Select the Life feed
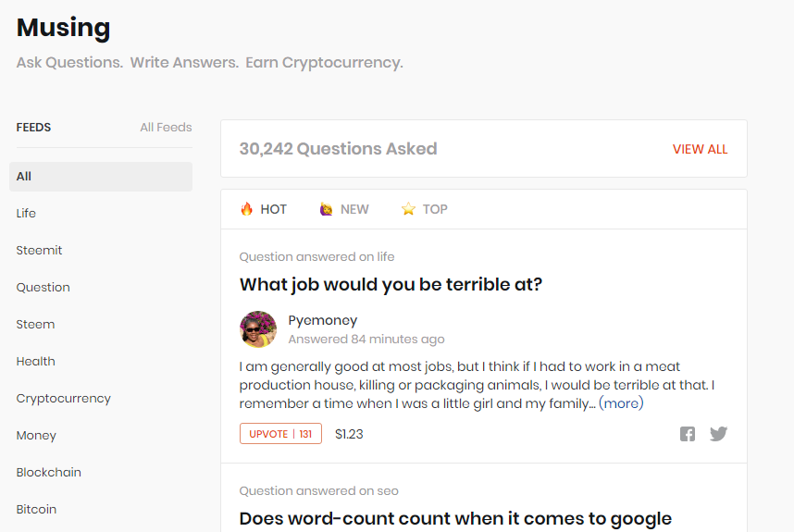This screenshot has height=532, width=794. (x=26, y=214)
